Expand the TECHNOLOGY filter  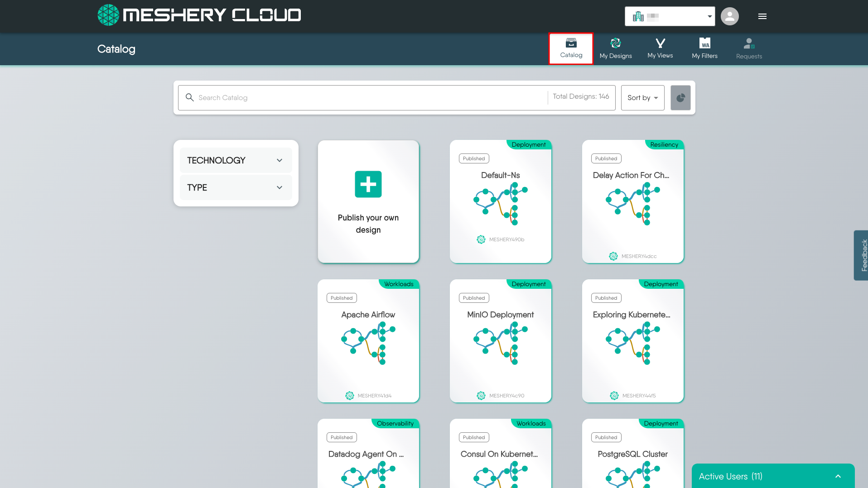coord(235,160)
